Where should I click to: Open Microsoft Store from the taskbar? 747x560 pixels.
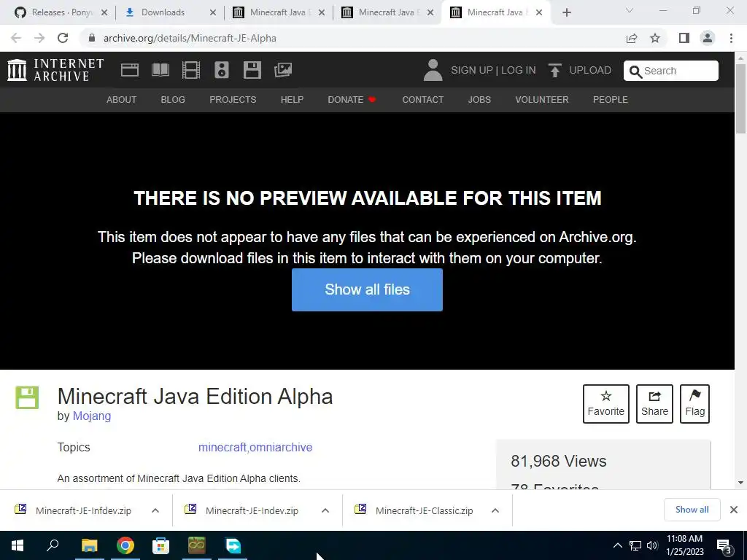click(160, 545)
